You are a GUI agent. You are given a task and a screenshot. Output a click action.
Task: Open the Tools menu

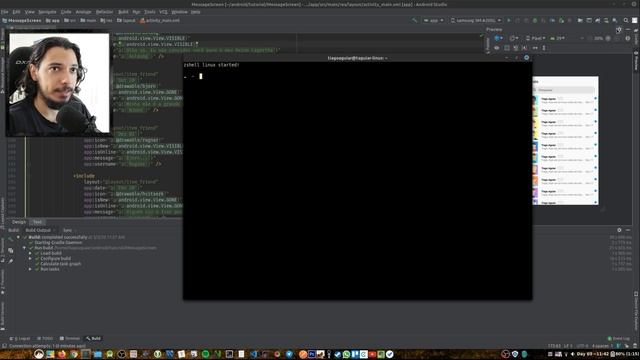(150, 12)
